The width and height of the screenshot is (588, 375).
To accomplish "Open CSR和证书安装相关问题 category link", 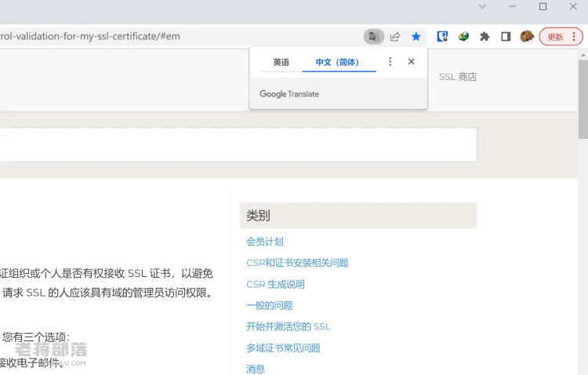I will (x=297, y=263).
